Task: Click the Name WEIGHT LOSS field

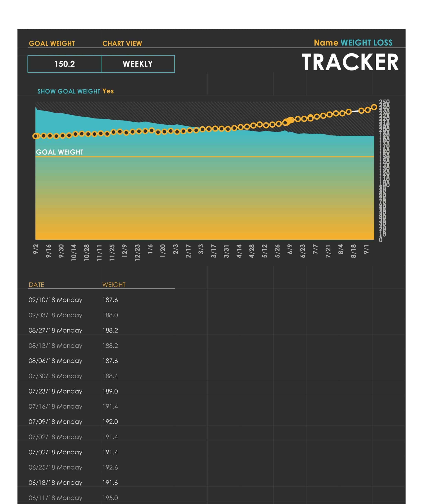Action: 354,43
